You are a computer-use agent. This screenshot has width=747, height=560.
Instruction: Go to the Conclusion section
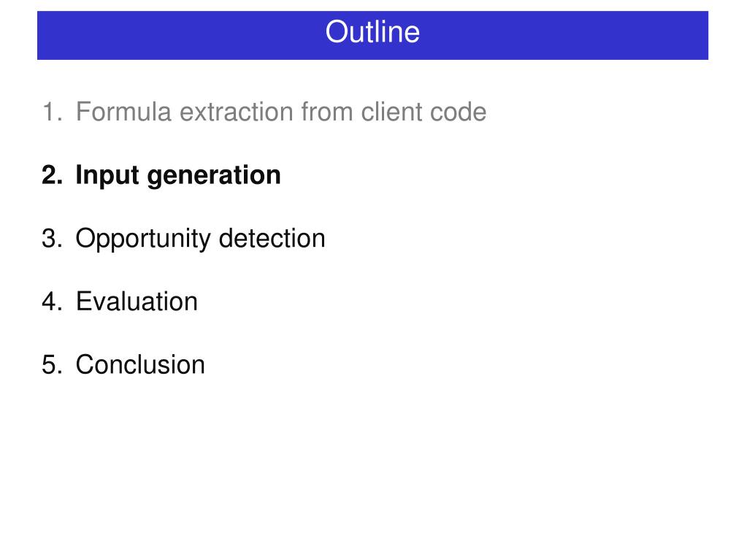tap(140, 365)
